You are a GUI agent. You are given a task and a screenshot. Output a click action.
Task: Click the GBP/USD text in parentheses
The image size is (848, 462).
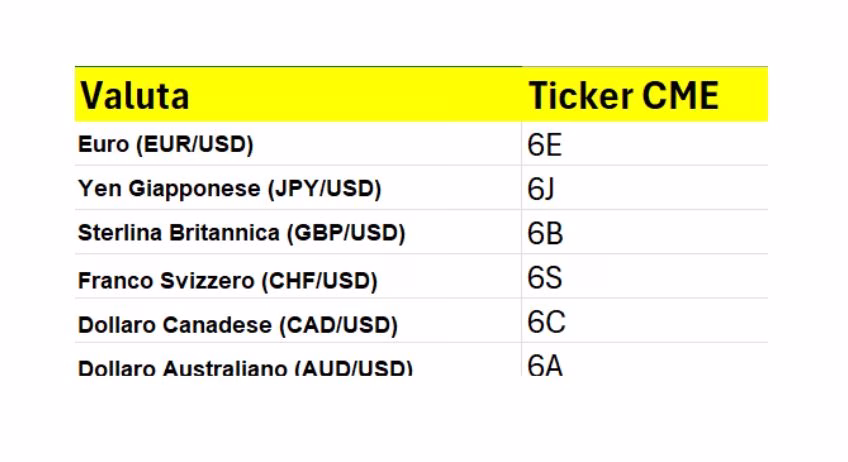[x=346, y=233]
